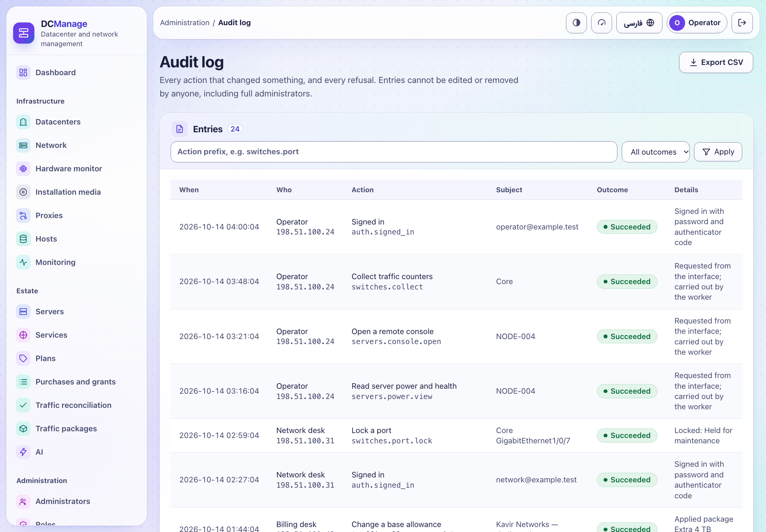The width and height of the screenshot is (766, 532).
Task: Navigate to Traffic reconciliation
Action: 76,405
